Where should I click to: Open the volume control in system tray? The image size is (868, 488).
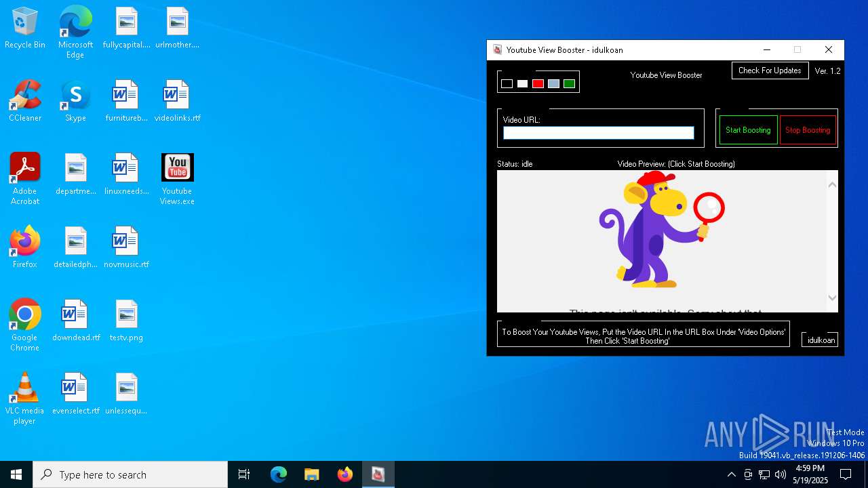pyautogui.click(x=781, y=474)
